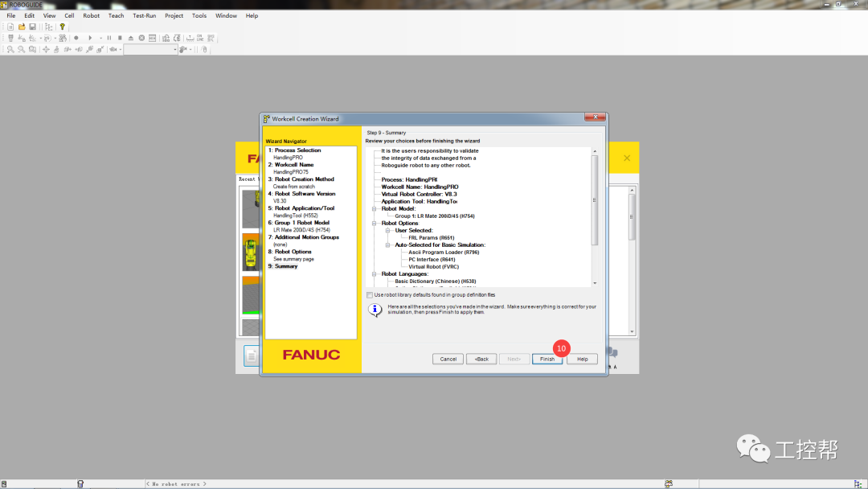The image size is (868, 489).
Task: Open the dropdown arrow beside the play button
Action: click(x=100, y=39)
